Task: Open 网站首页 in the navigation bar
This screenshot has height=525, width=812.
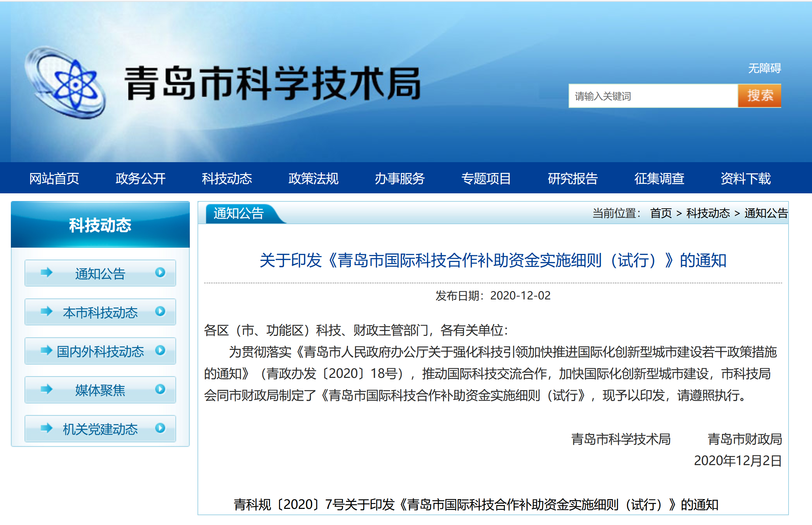Action: tap(54, 178)
